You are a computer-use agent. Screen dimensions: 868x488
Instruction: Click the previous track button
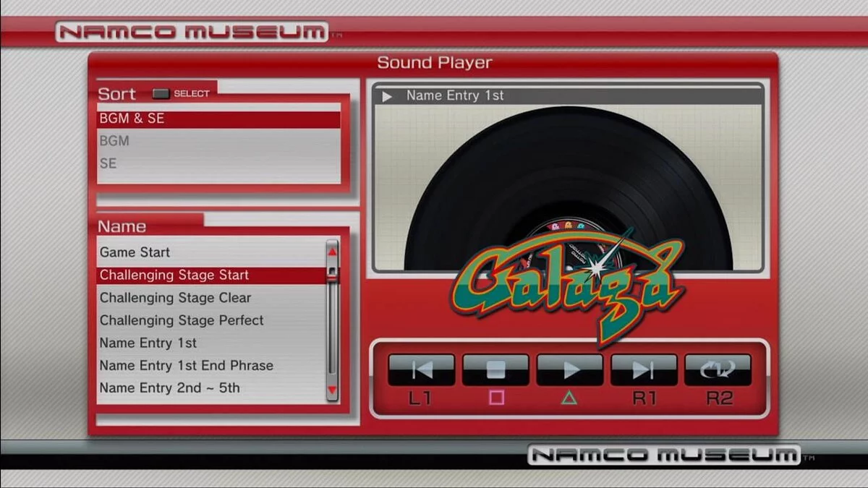[422, 369]
